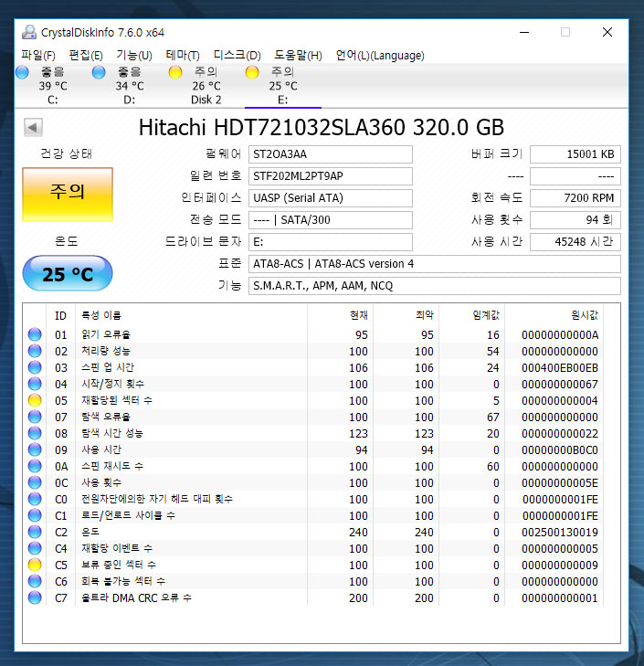Click the power on hours field 45248 시간
This screenshot has height=666, width=644.
575,242
